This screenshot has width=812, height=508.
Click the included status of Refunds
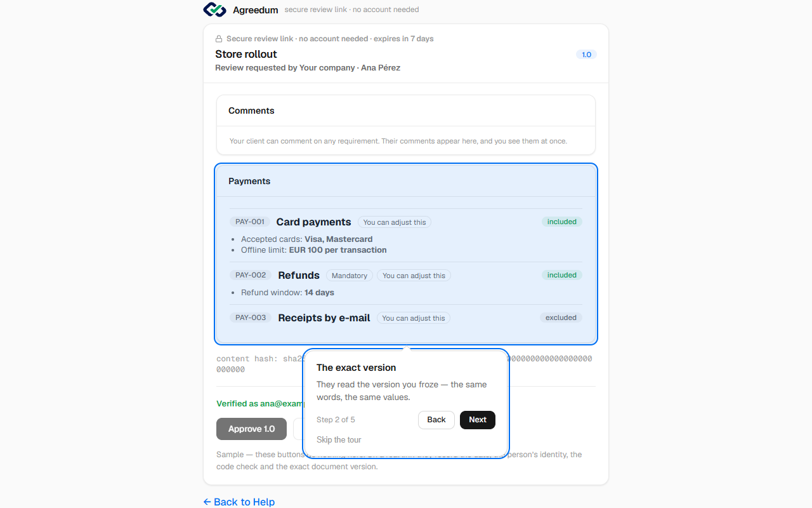562,275
